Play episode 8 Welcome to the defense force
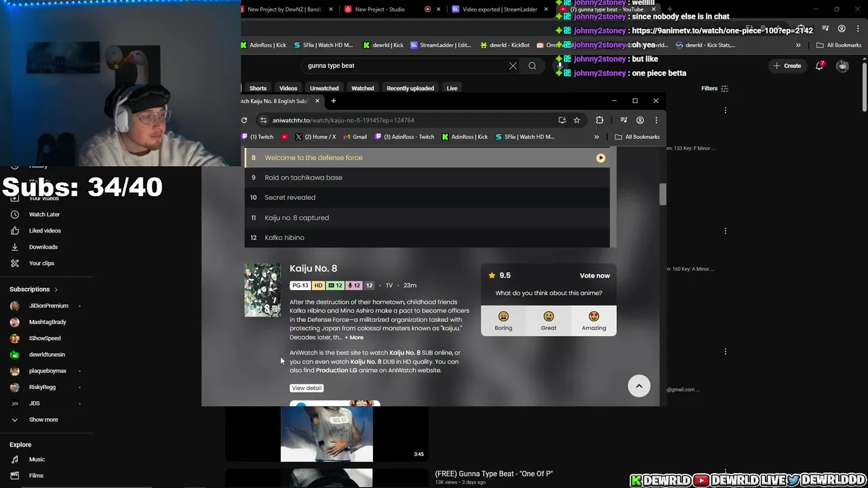868x488 pixels. pos(427,158)
